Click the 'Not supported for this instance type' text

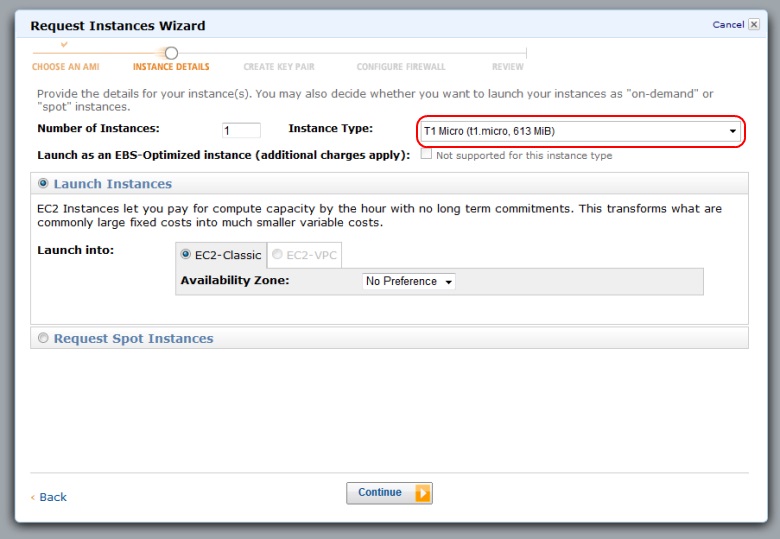coord(524,155)
